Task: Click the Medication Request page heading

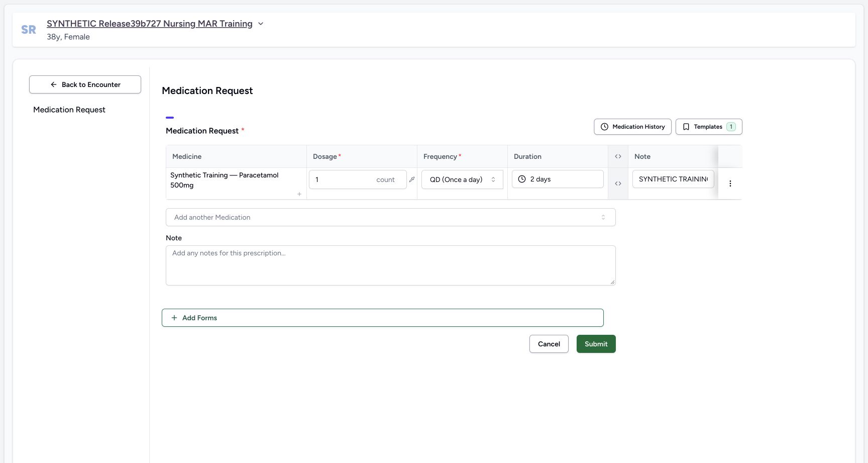Action: click(x=207, y=90)
